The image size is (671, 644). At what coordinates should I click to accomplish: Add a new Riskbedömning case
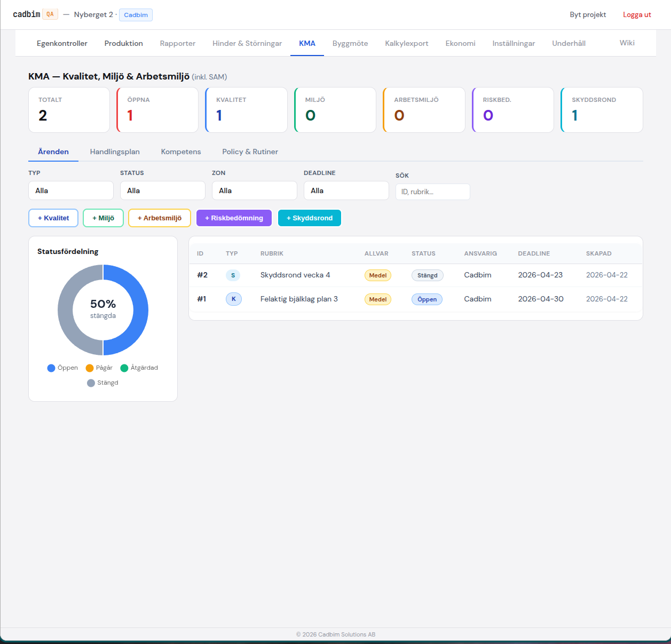[x=234, y=218]
